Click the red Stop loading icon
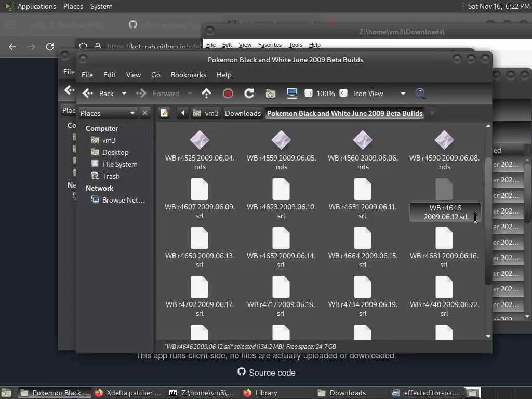The width and height of the screenshot is (532, 399). point(228,94)
